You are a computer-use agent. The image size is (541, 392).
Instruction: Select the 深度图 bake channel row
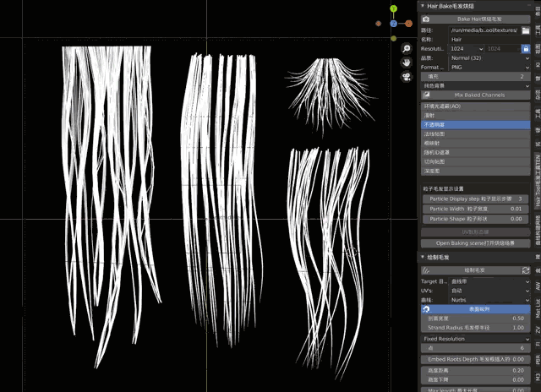476,171
